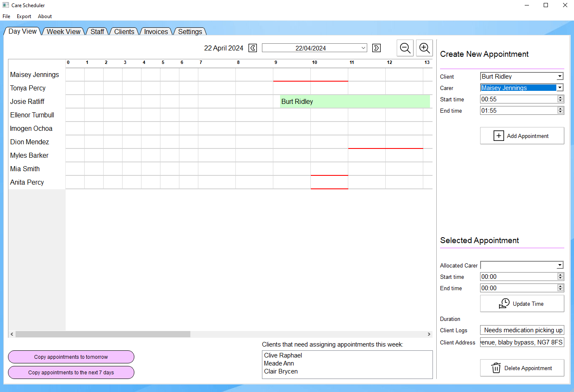Open the Export menu
The width and height of the screenshot is (574, 392).
click(24, 16)
